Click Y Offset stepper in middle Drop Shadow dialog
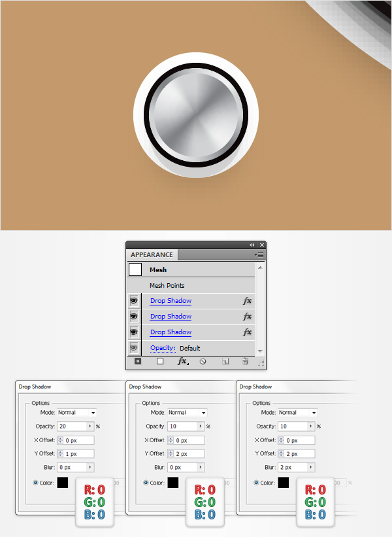Viewport: 392px width, 537px height. tap(171, 454)
